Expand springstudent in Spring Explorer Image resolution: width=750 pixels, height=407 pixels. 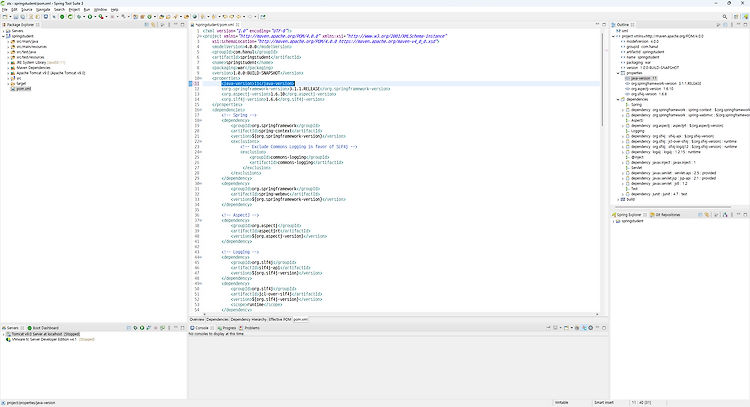[x=613, y=221]
